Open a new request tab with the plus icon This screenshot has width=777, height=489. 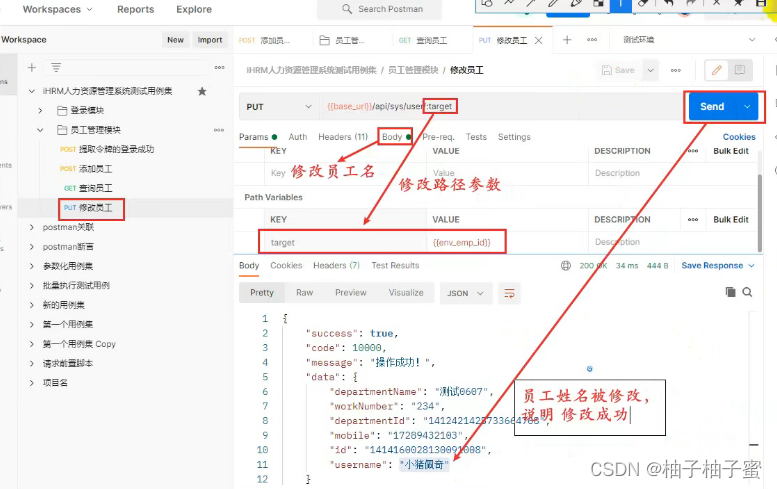tap(567, 40)
